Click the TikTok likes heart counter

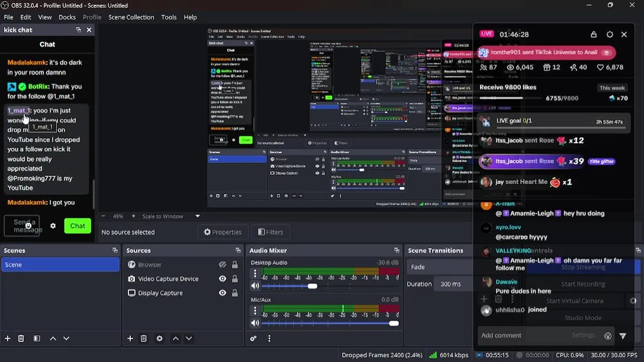click(610, 67)
